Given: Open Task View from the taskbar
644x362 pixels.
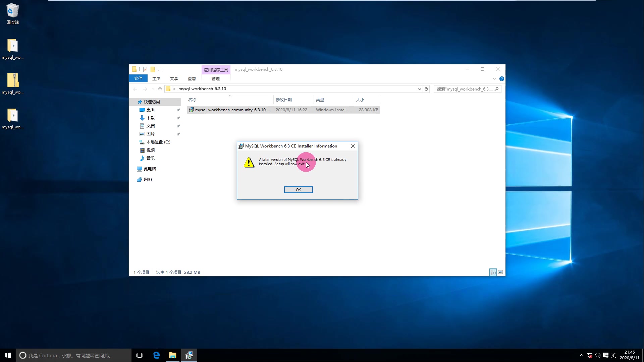Looking at the screenshot, I should click(140, 355).
